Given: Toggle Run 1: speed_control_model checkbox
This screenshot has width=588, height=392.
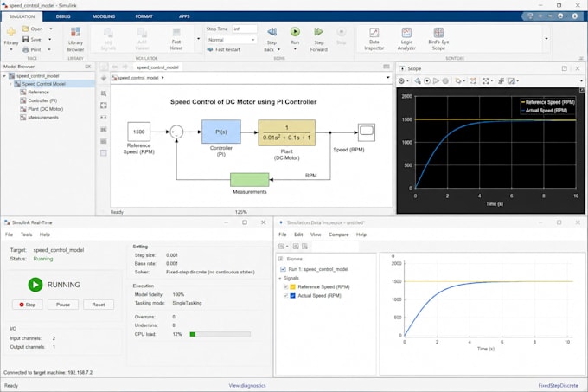Looking at the screenshot, I should click(x=283, y=269).
